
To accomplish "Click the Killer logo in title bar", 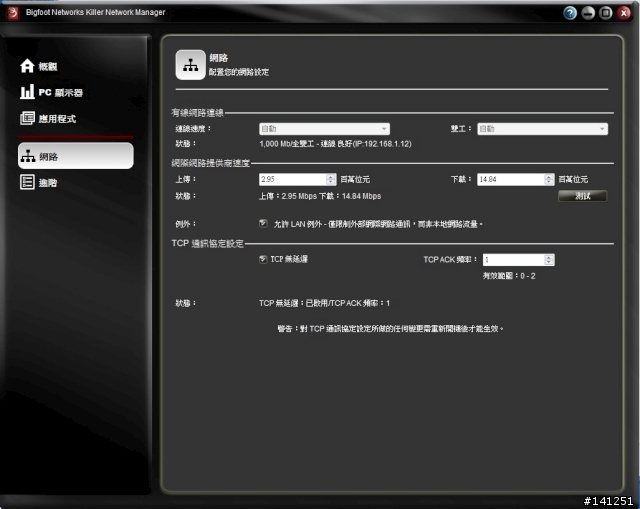I will [x=12, y=13].
